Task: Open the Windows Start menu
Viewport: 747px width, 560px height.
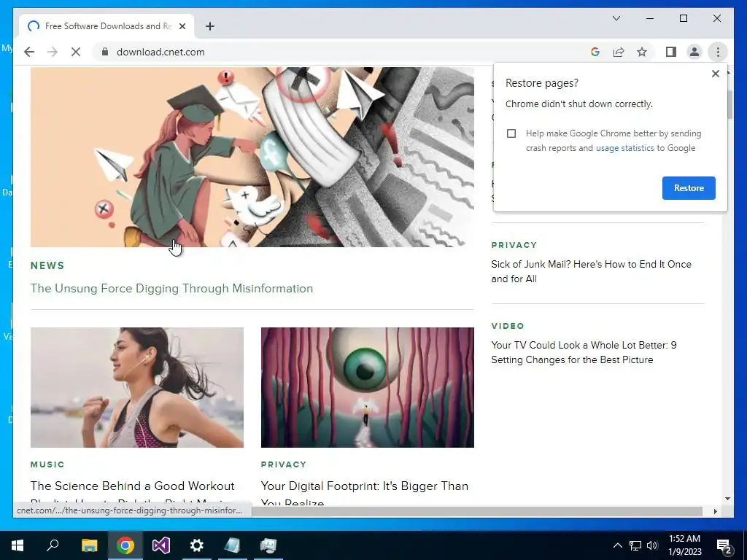Action: tap(18, 545)
